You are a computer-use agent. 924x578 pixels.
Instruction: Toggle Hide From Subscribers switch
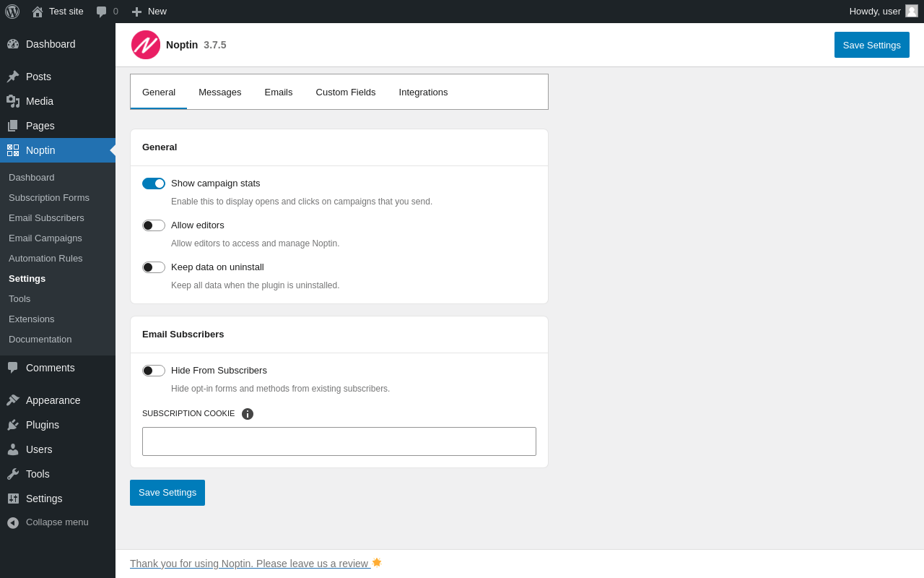pos(154,371)
